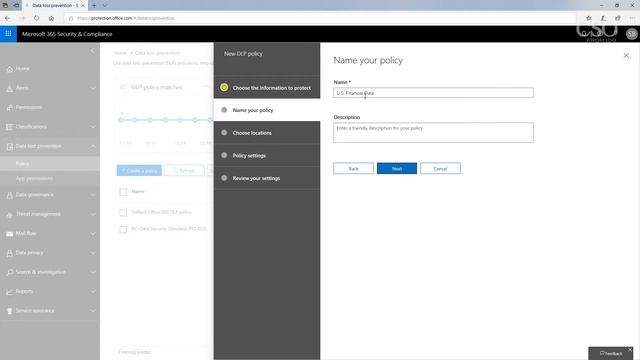Screen dimensions: 640x360
Task: Select the Choose locations step
Action: coord(267,133)
